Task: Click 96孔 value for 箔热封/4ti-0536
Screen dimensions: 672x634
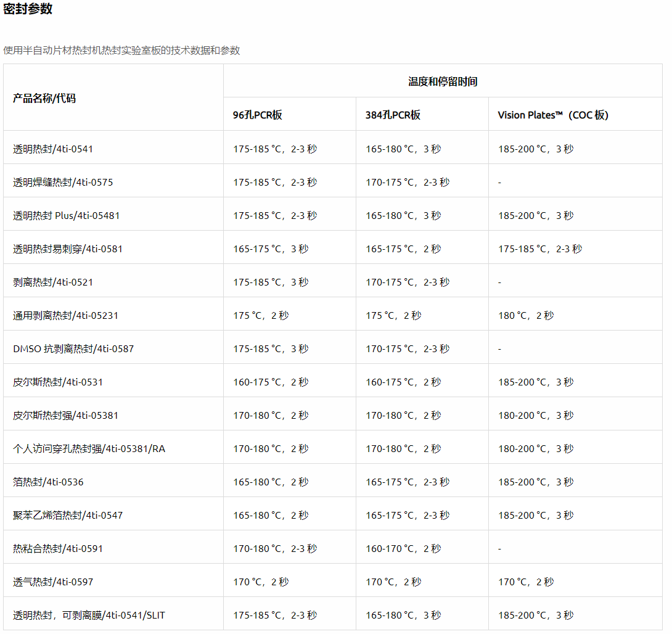Action: pos(271,482)
